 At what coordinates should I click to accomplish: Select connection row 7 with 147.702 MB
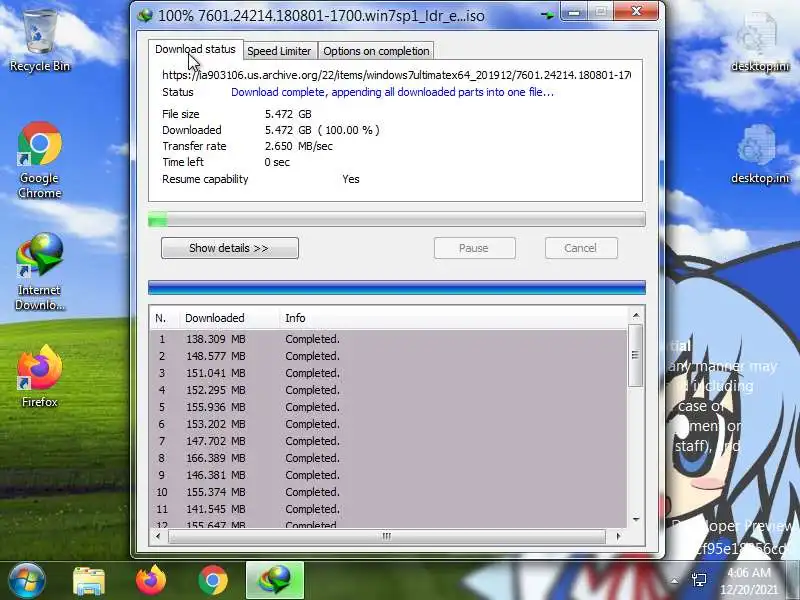(388, 441)
